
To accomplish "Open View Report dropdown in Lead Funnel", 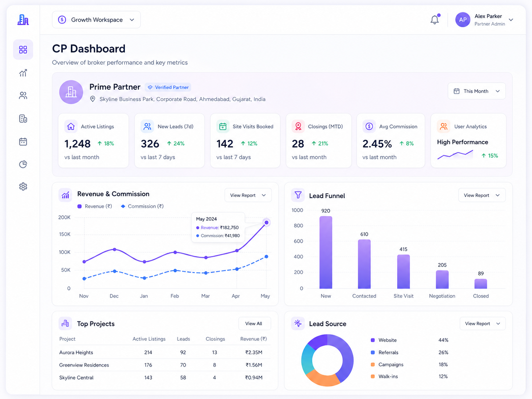I will [x=482, y=195].
